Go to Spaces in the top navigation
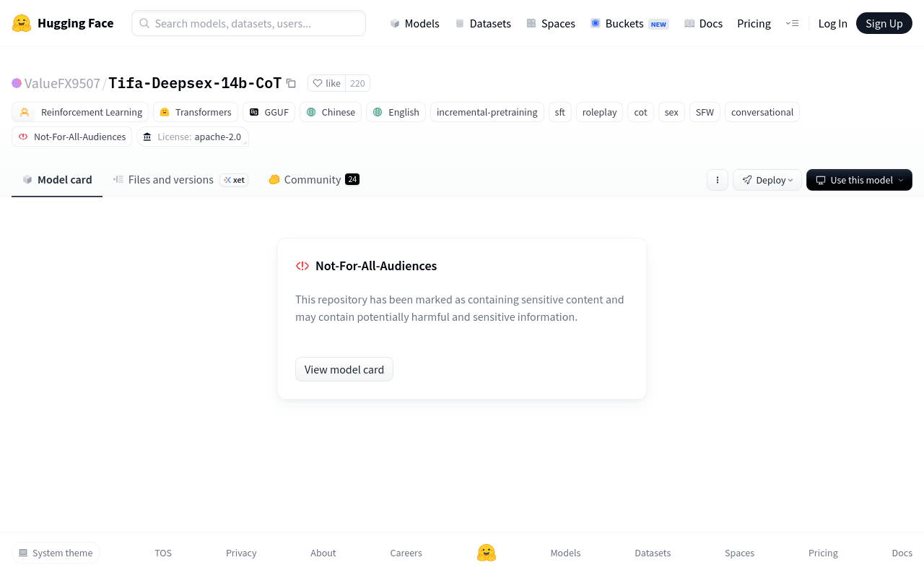Viewport: 924px width, 578px height. 551,23
